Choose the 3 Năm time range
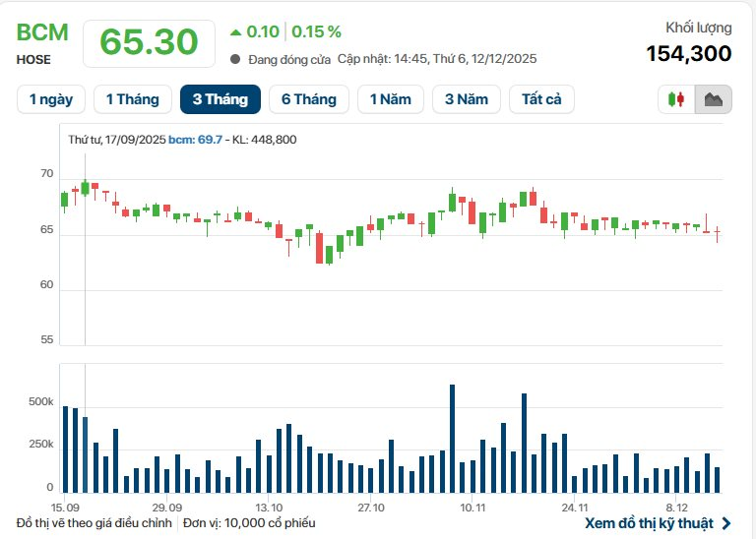This screenshot has width=756, height=539. click(467, 99)
